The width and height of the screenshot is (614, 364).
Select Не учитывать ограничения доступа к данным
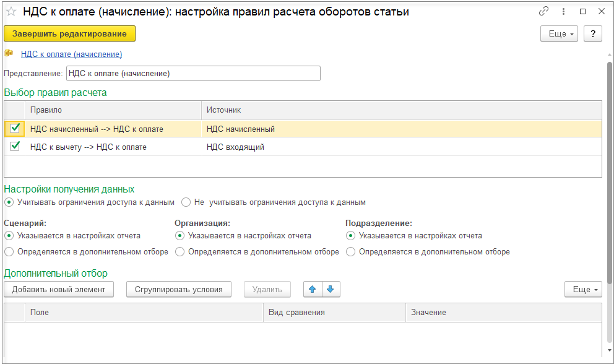(x=186, y=202)
